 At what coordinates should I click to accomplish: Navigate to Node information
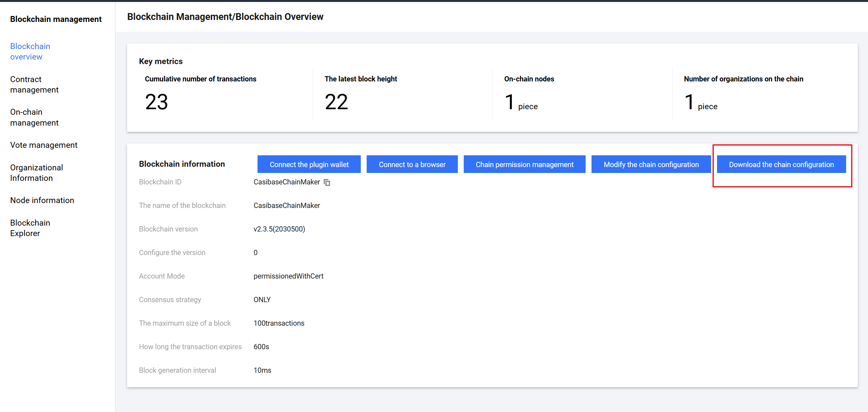tap(42, 200)
